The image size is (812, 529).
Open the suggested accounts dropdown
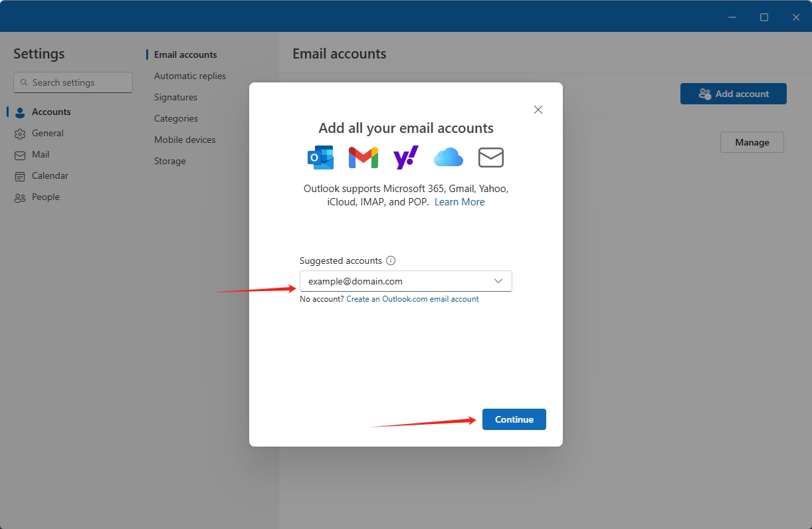point(498,281)
